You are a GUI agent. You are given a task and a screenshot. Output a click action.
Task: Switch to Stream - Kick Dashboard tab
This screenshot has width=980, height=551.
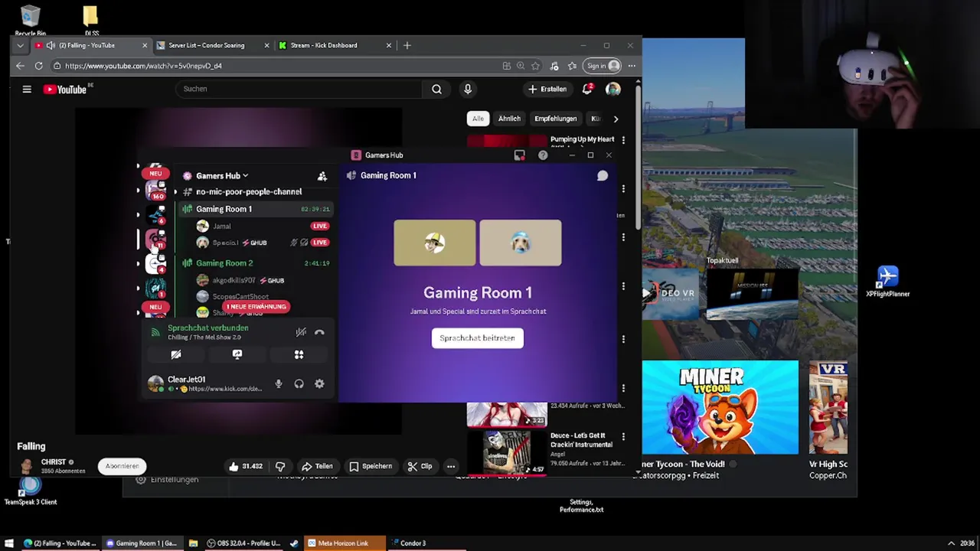335,45
